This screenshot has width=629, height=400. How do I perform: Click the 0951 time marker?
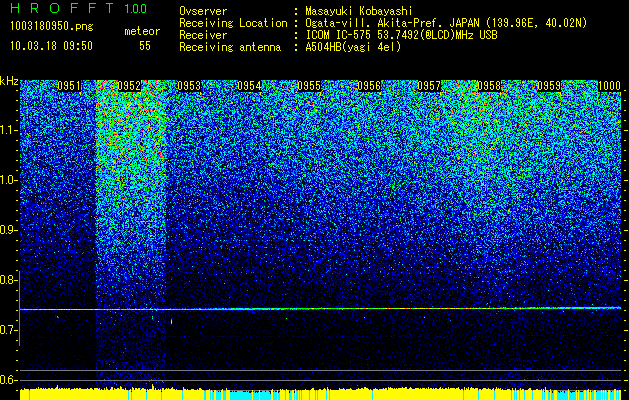[69, 86]
